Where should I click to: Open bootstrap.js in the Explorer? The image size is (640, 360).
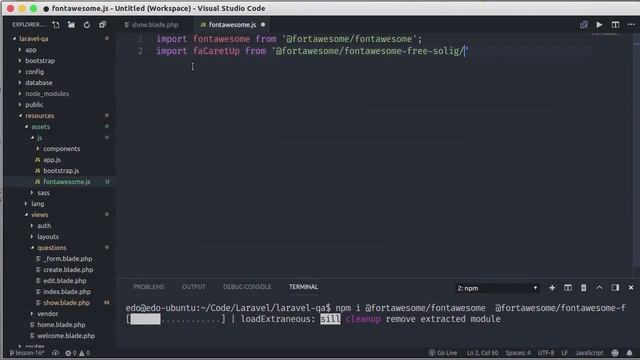(61, 171)
